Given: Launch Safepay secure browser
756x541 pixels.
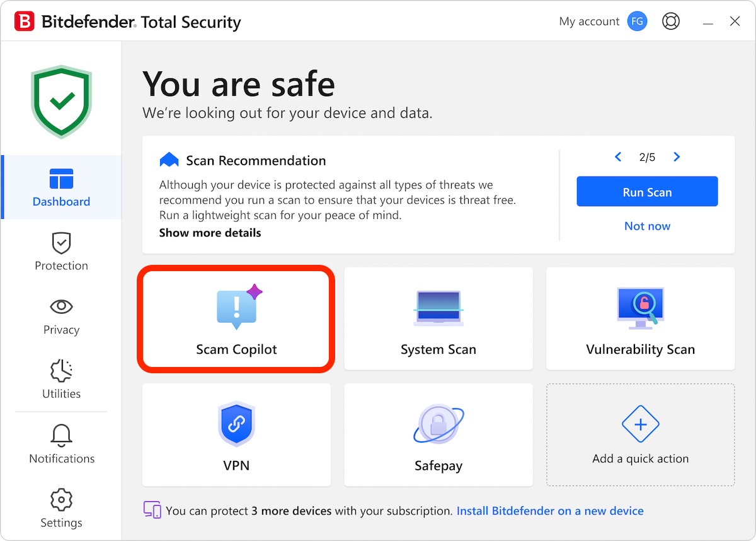Looking at the screenshot, I should pyautogui.click(x=438, y=434).
